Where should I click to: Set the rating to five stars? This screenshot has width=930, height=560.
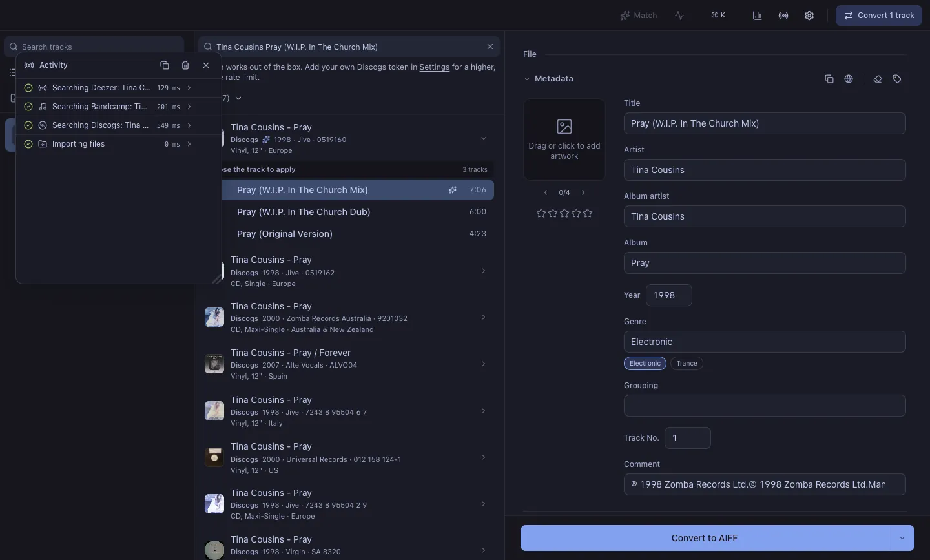(x=588, y=213)
